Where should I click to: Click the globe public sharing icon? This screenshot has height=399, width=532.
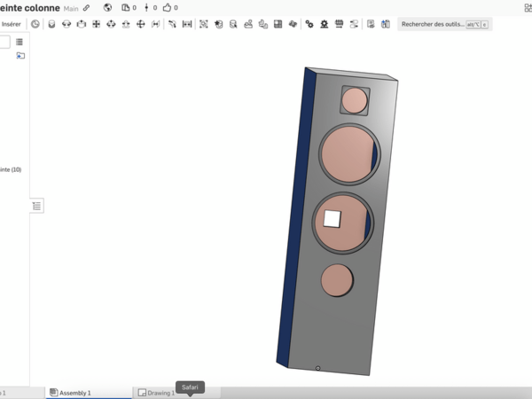click(107, 8)
